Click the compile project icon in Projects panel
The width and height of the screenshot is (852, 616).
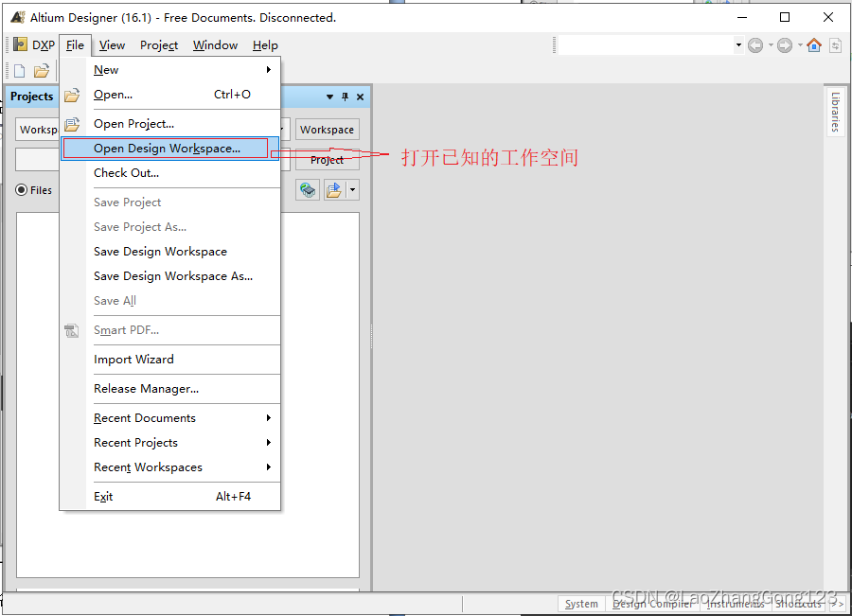[x=308, y=190]
